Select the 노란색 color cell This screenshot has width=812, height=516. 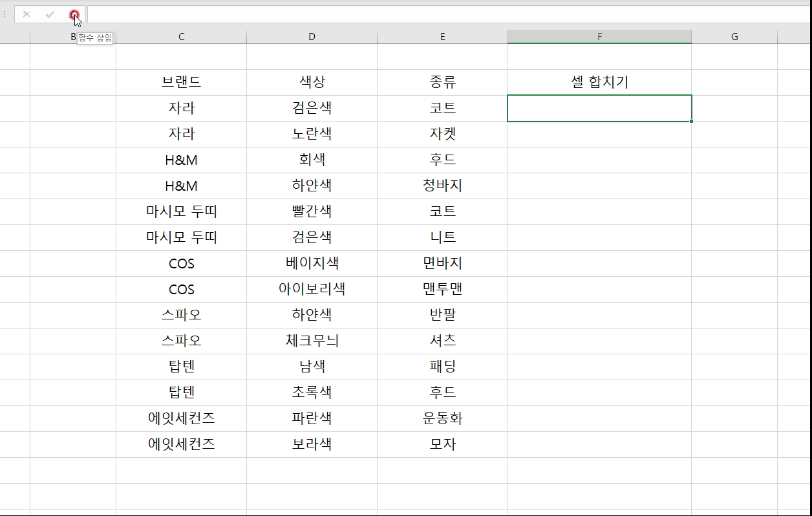click(x=312, y=134)
